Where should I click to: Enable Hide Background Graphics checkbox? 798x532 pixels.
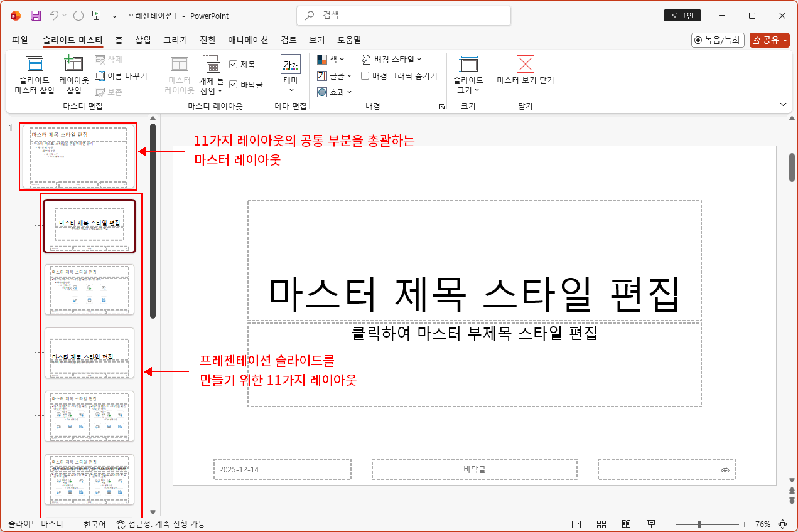coord(364,75)
